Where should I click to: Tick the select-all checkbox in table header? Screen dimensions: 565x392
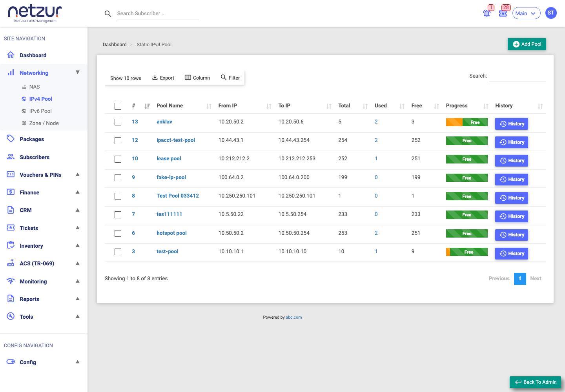pos(118,106)
